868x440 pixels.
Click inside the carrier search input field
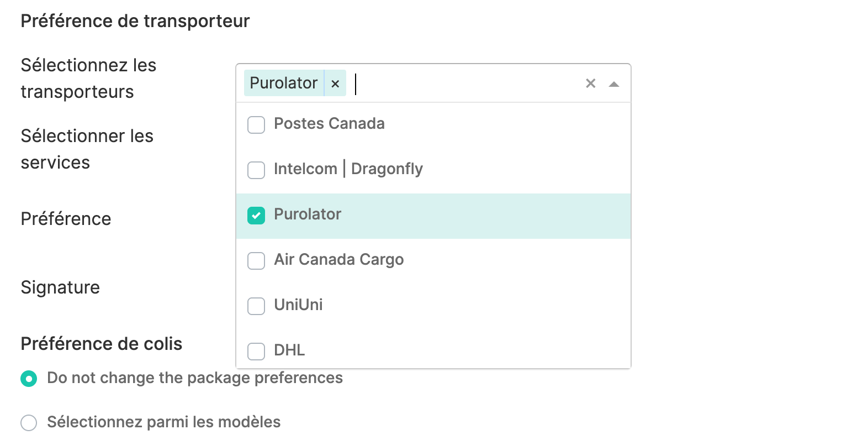[464, 83]
